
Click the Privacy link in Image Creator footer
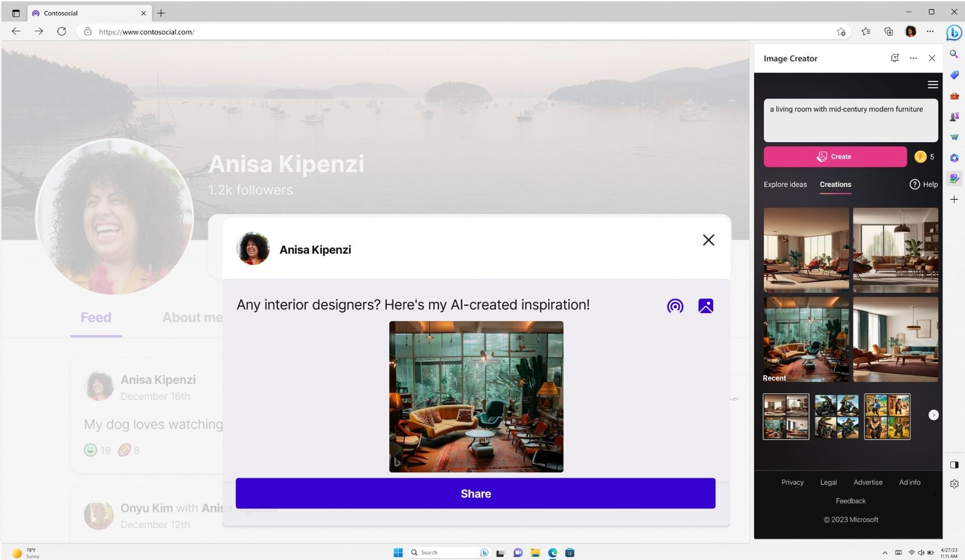coord(792,481)
